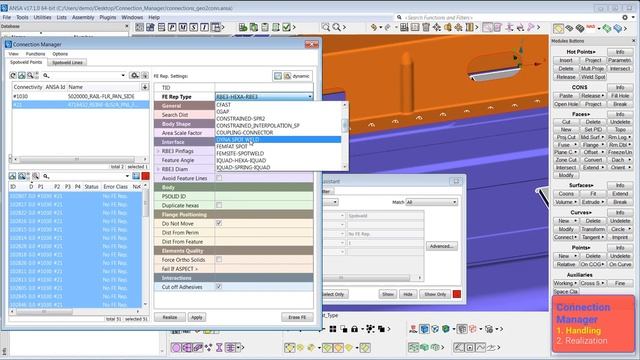This screenshot has height=360, width=640.
Task: Click the Realize button
Action: point(170,317)
